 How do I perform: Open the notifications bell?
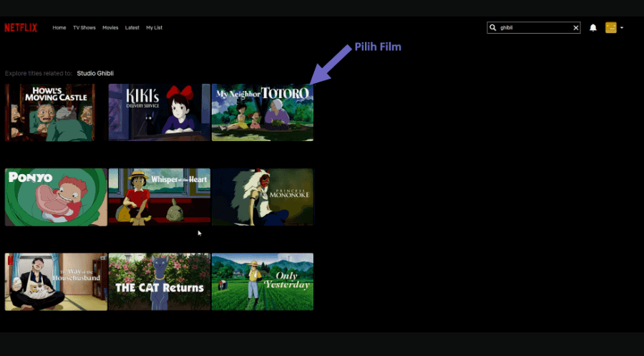pyautogui.click(x=593, y=27)
